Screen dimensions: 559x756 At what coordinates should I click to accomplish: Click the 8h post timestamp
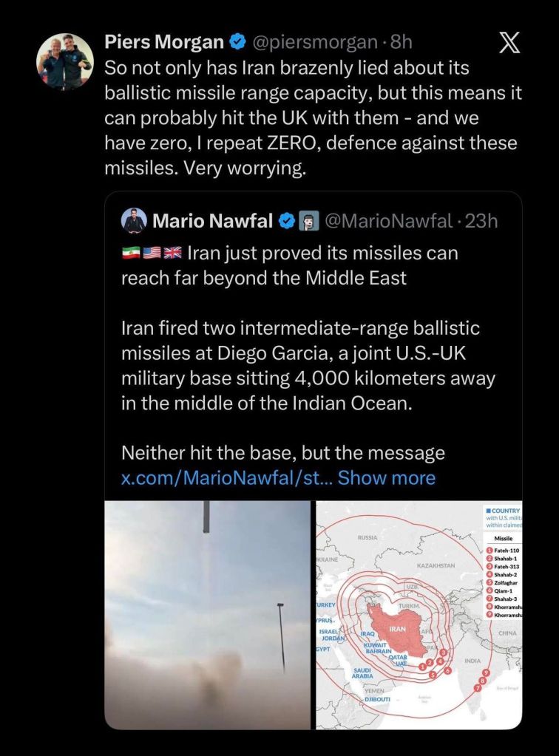[401, 43]
